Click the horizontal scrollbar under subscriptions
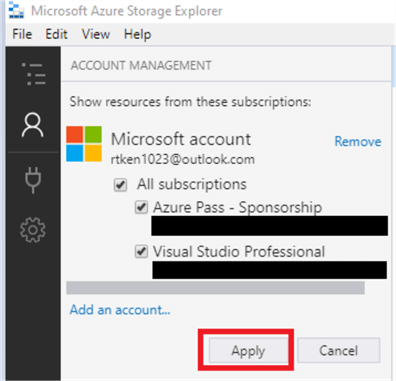 point(215,288)
